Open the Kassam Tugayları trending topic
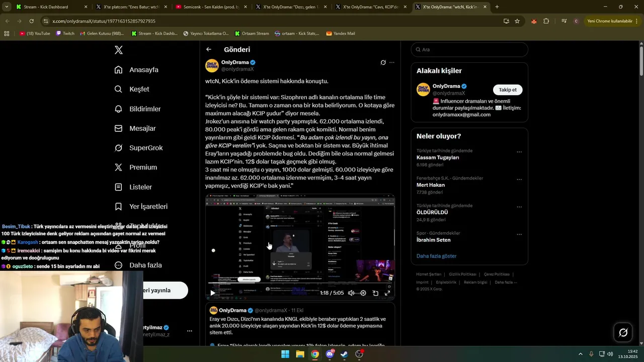 (438, 157)
